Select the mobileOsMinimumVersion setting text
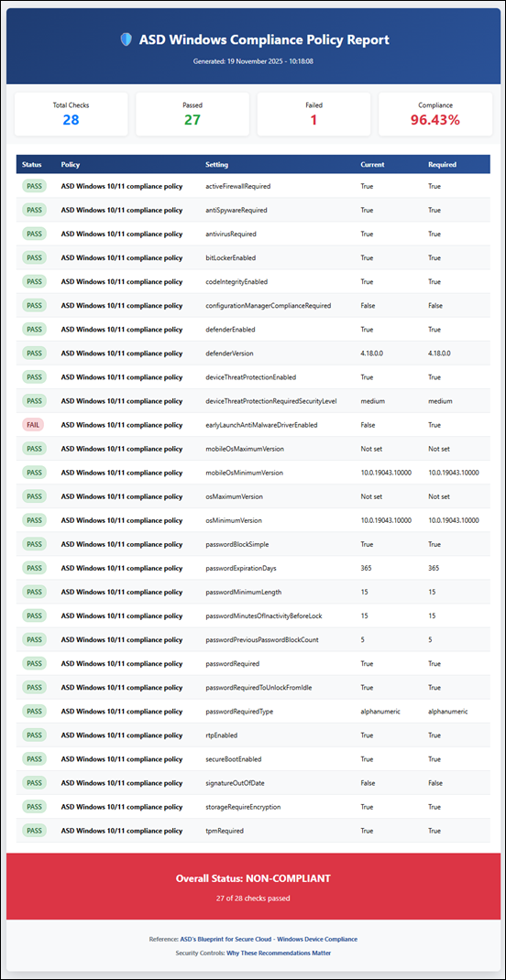Image resolution: width=506 pixels, height=980 pixels. tap(245, 473)
